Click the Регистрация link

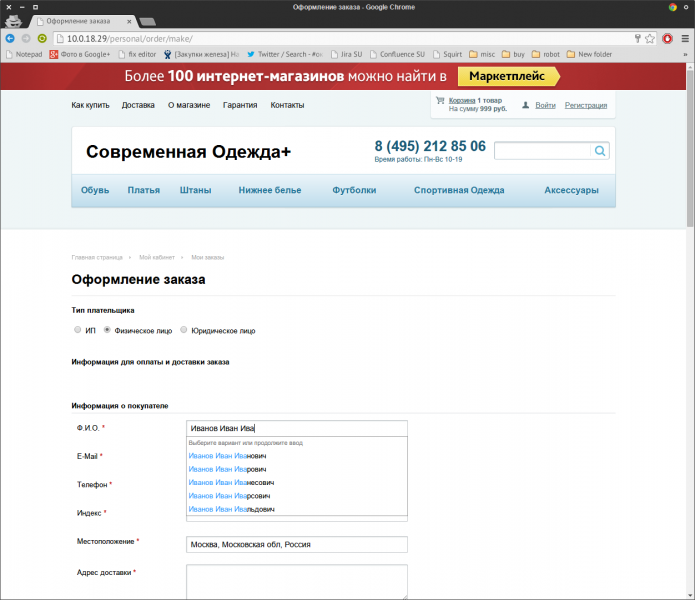[585, 105]
